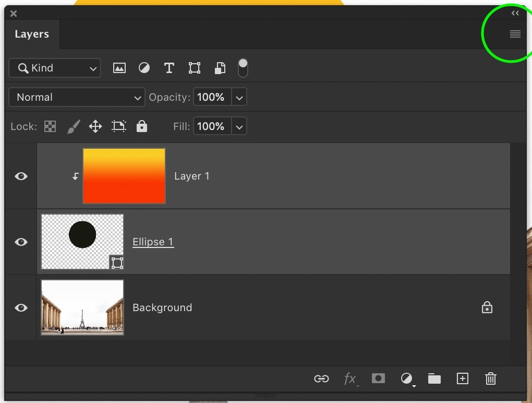Create new fill or adjustment layer
Viewport: 532px width, 403px height.
tap(407, 379)
